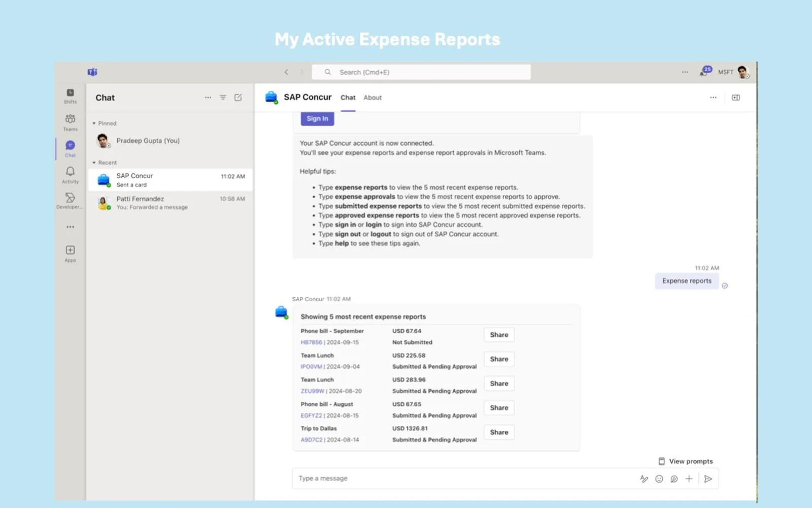Image resolution: width=812 pixels, height=508 pixels.
Task: Collapse the Recent chats section
Action: tap(94, 163)
